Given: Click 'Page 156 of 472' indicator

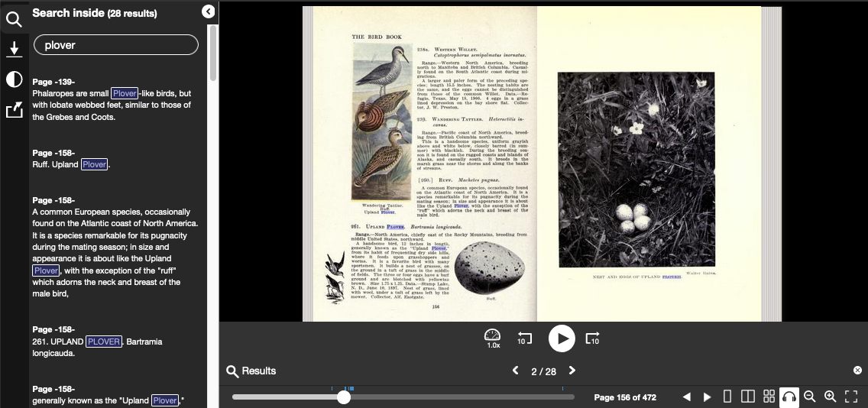Looking at the screenshot, I should pyautogui.click(x=625, y=397).
